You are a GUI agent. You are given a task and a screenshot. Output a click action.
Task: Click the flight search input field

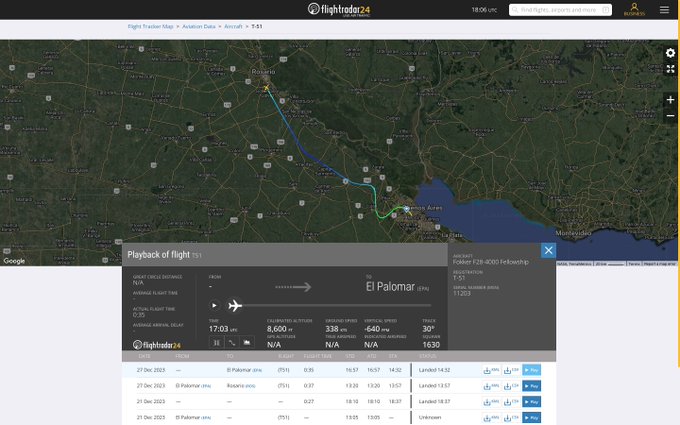(x=560, y=10)
